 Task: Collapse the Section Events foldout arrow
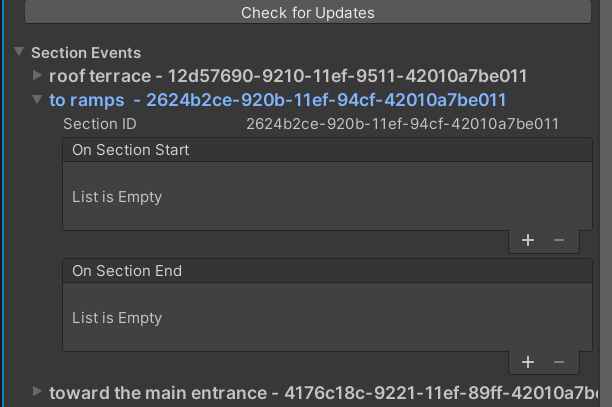[19, 52]
